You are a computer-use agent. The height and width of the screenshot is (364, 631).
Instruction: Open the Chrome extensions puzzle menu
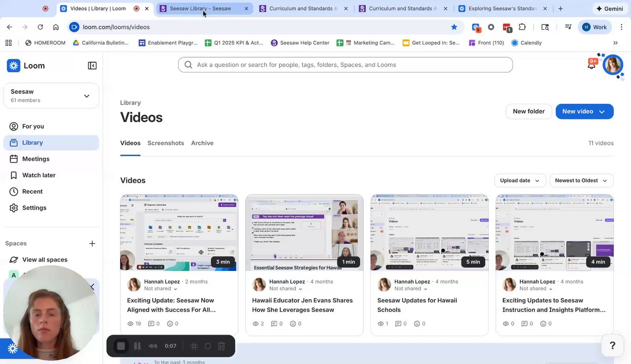[522, 27]
